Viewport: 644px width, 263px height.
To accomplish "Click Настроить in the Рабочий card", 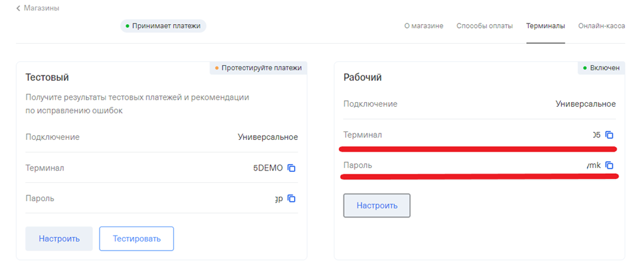I will [377, 206].
